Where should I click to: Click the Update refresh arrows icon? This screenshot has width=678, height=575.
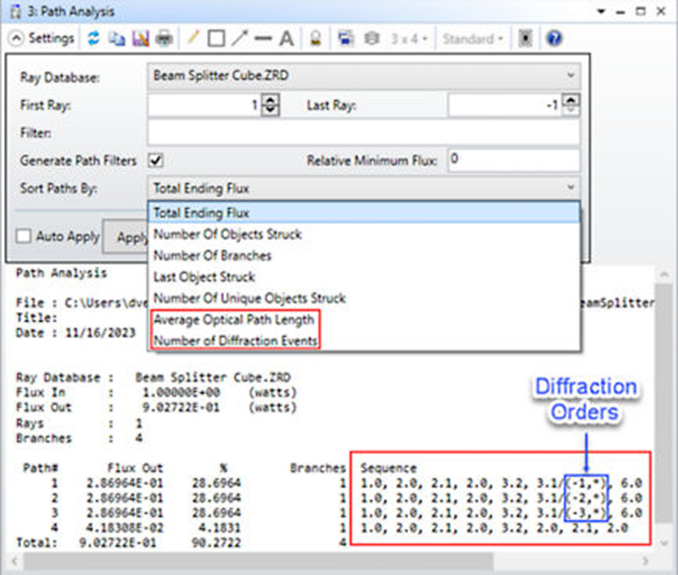click(x=93, y=38)
